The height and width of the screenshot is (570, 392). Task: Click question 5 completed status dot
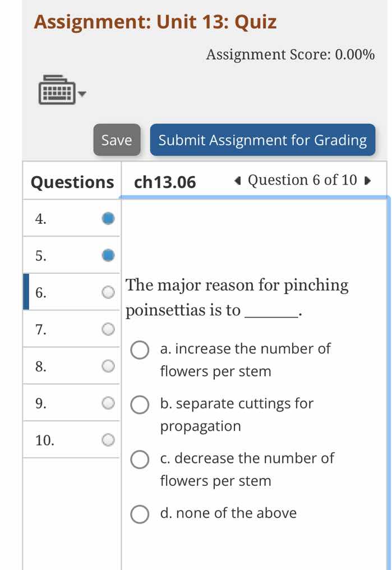(108, 255)
